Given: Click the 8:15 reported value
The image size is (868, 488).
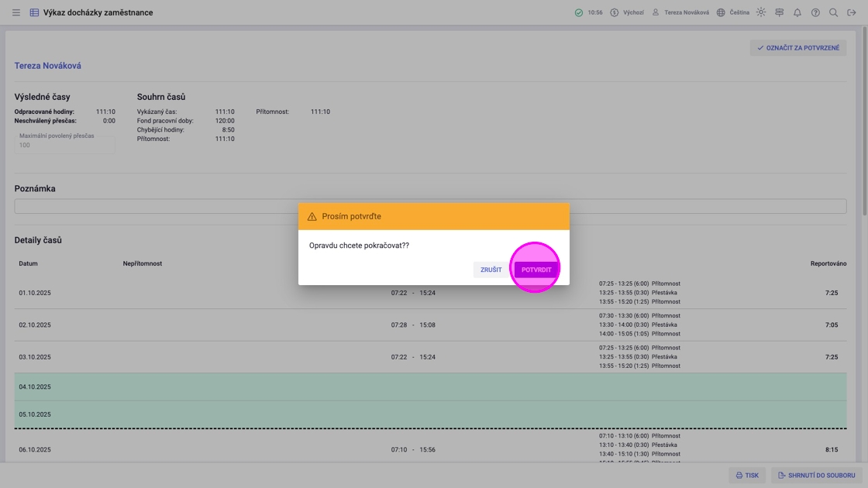Looking at the screenshot, I should pyautogui.click(x=831, y=449).
